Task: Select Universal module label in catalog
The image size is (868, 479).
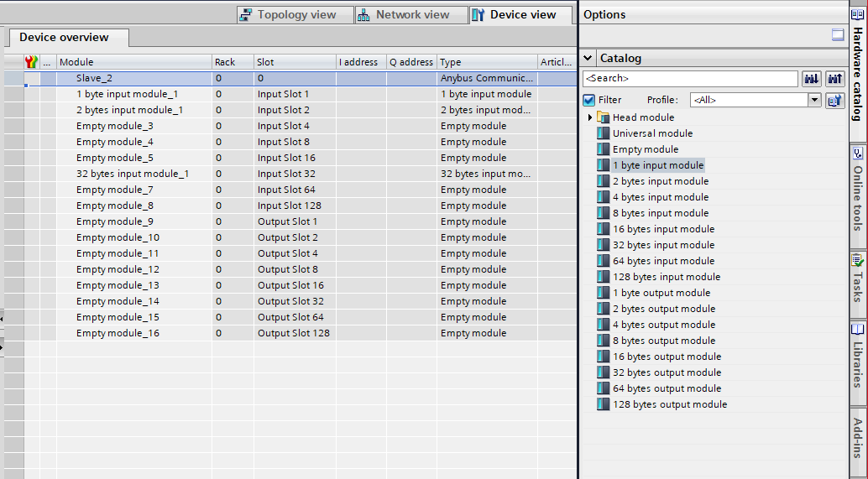Action: click(x=652, y=133)
